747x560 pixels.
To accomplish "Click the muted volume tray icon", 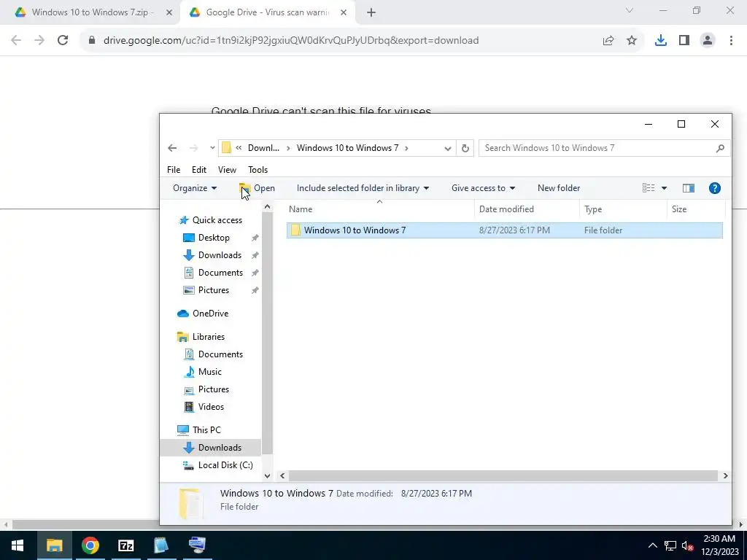I will [x=687, y=545].
